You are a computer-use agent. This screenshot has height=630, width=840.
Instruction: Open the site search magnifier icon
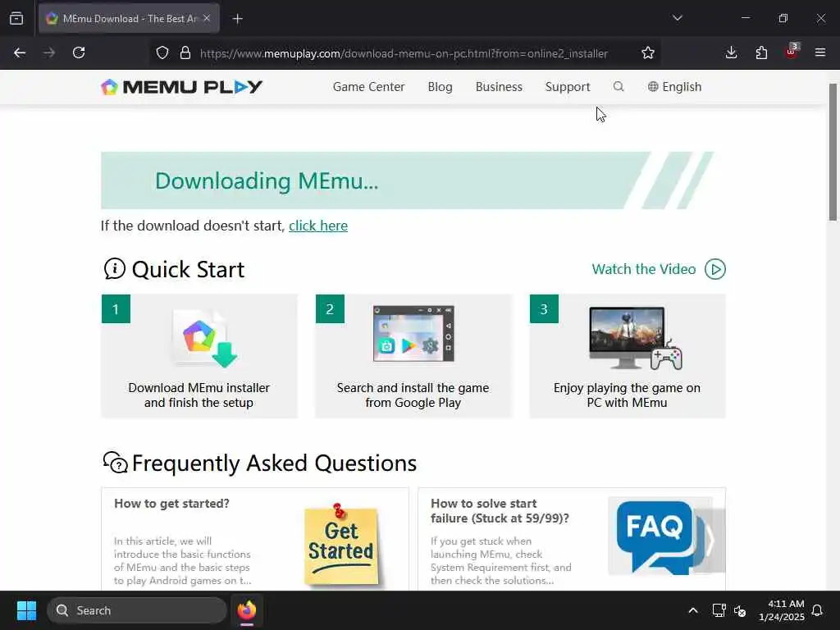pyautogui.click(x=619, y=87)
